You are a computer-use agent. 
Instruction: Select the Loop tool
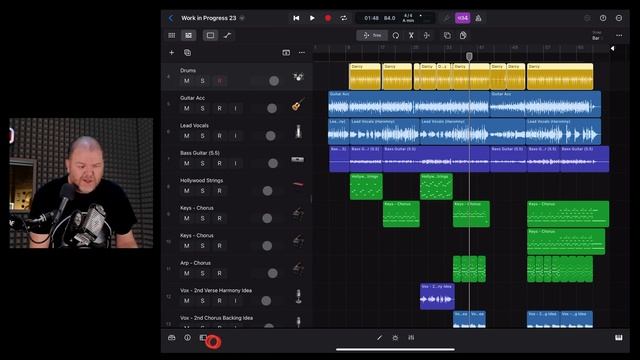coord(396,36)
